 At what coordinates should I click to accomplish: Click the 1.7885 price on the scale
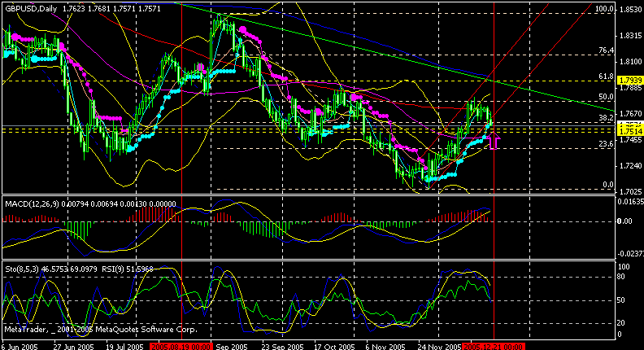631,88
